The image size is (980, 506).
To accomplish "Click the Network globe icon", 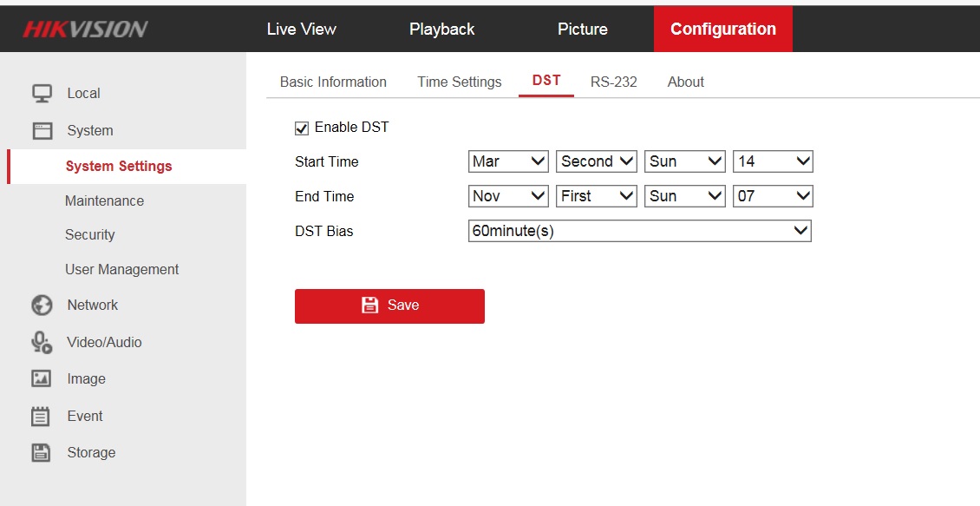I will pyautogui.click(x=42, y=305).
